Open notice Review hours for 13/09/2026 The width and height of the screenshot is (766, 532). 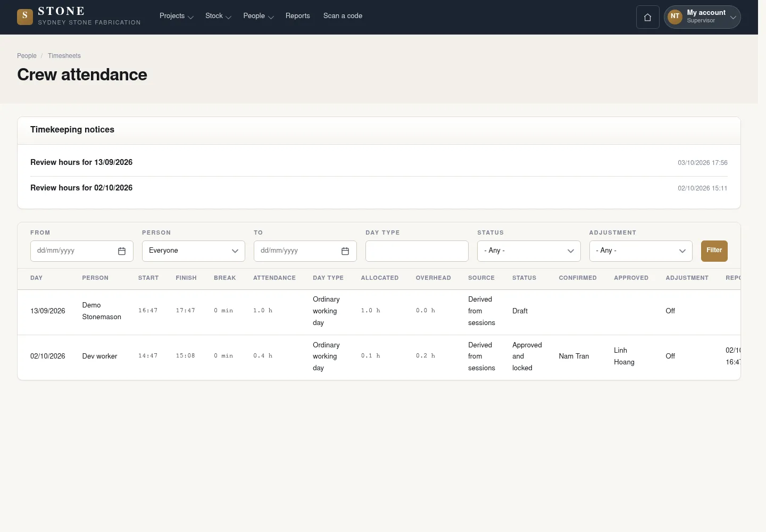point(81,162)
